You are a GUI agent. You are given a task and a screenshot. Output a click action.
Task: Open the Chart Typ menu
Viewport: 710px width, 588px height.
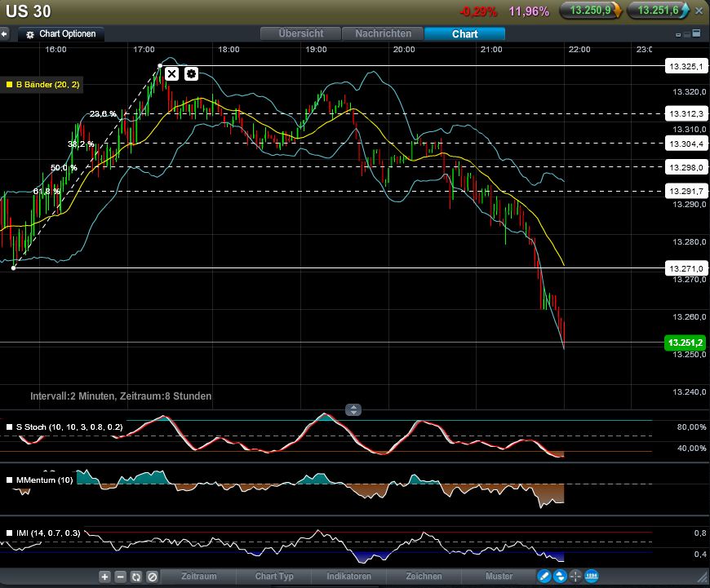point(274,577)
